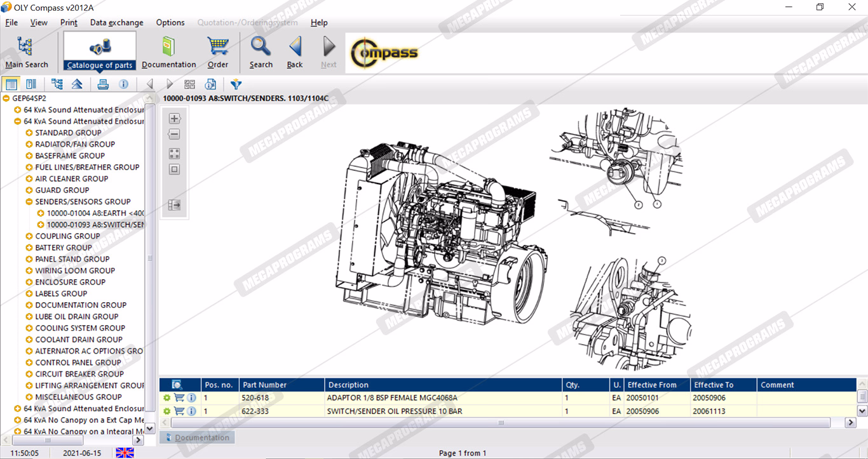868x459 pixels.
Task: Click the filter funnel icon
Action: tap(236, 84)
